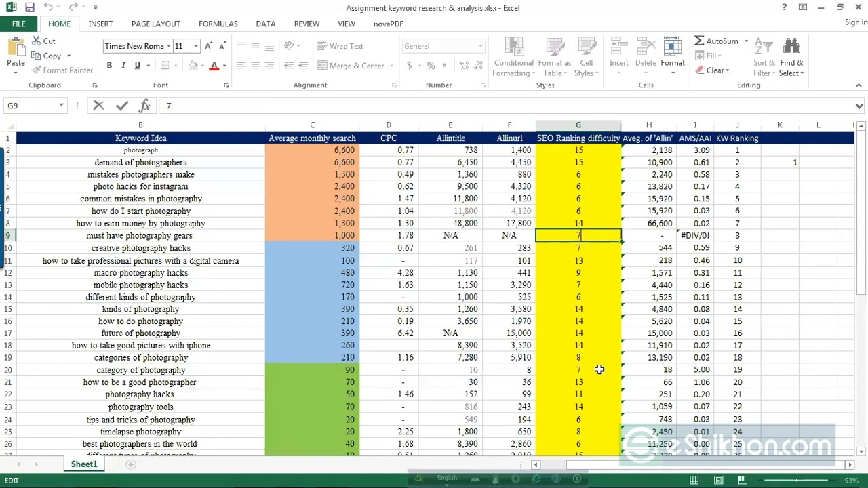Add new sheet with plus icon
Viewport: 868px width, 488px height.
(x=131, y=464)
